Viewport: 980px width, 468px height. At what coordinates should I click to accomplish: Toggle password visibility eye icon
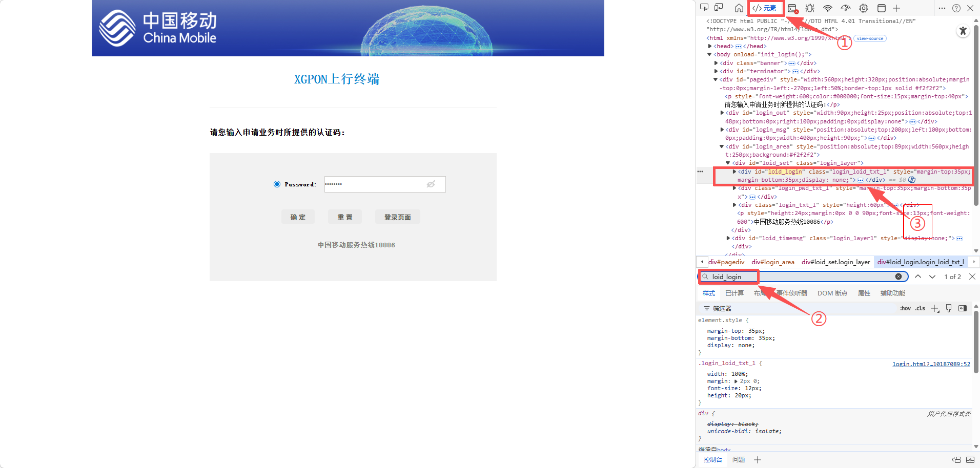pyautogui.click(x=431, y=184)
